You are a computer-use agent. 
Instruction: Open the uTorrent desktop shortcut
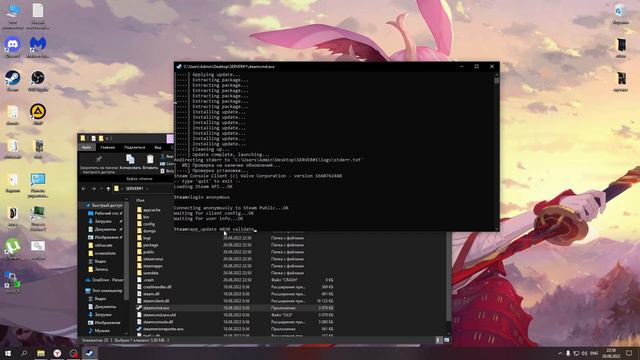point(13,248)
